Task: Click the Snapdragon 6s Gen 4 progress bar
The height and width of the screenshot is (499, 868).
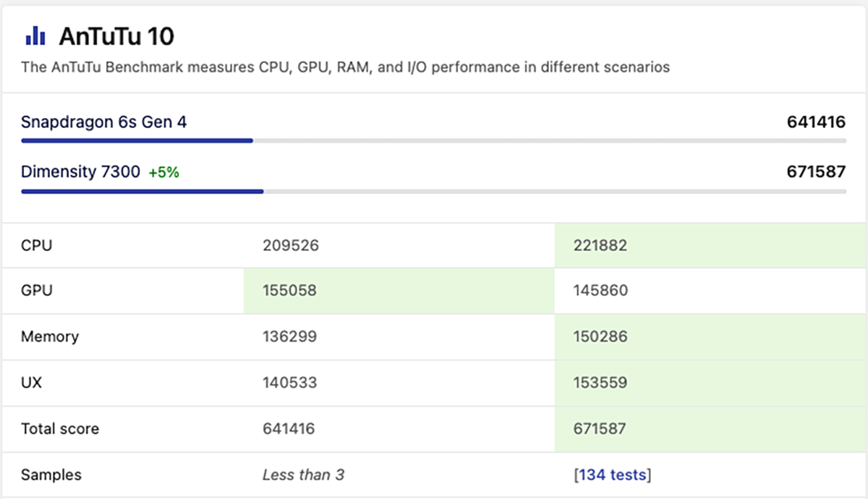Action: [137, 140]
